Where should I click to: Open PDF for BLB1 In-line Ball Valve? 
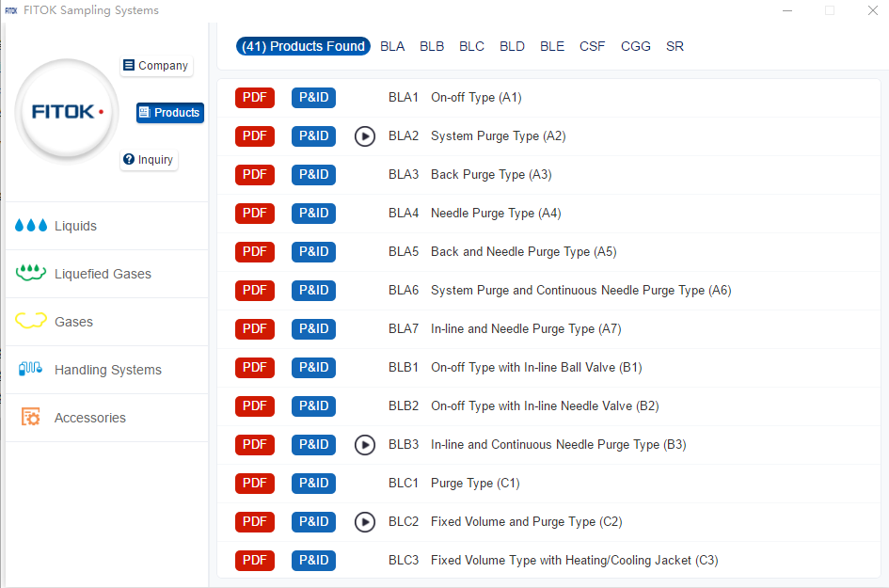click(255, 368)
